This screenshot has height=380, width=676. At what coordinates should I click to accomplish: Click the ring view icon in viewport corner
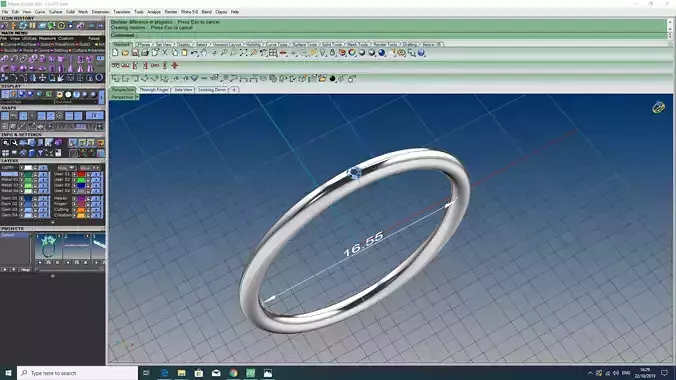tap(658, 107)
